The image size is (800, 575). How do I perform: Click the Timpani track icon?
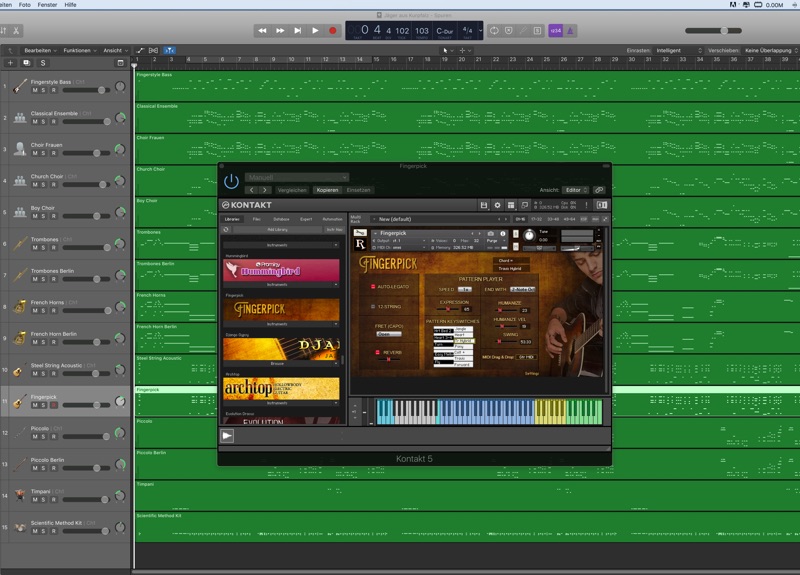20,495
